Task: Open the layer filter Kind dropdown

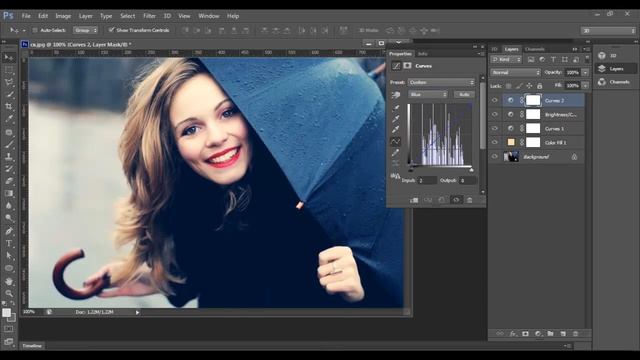Action: (x=506, y=60)
